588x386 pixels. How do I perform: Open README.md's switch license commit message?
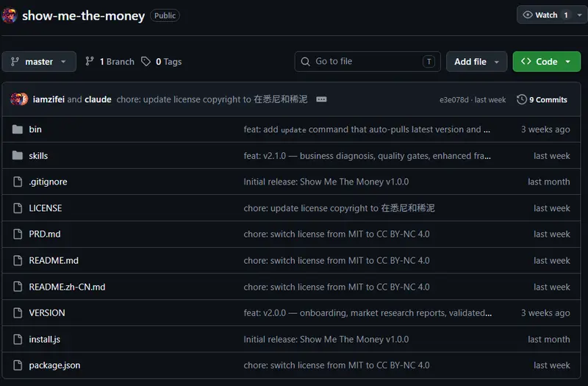pyautogui.click(x=337, y=260)
